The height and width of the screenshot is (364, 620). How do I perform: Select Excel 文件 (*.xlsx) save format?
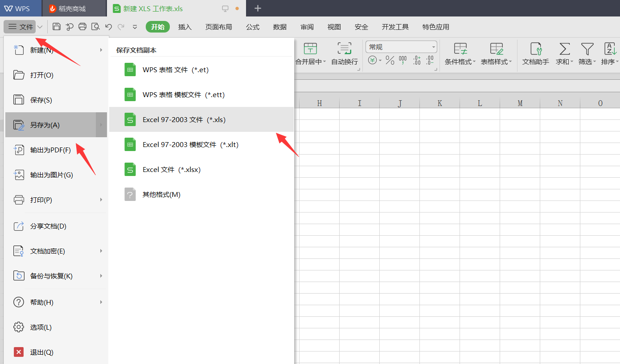(x=172, y=170)
